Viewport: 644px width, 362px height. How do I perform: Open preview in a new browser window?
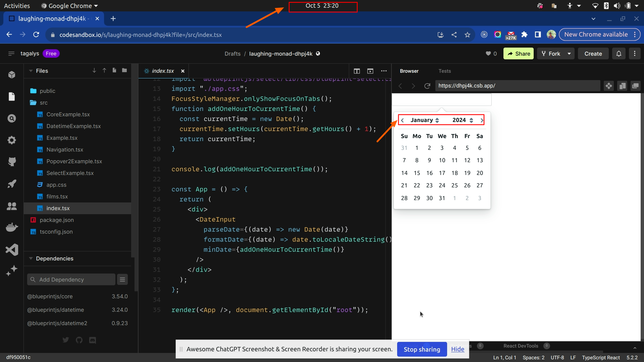pos(636,86)
